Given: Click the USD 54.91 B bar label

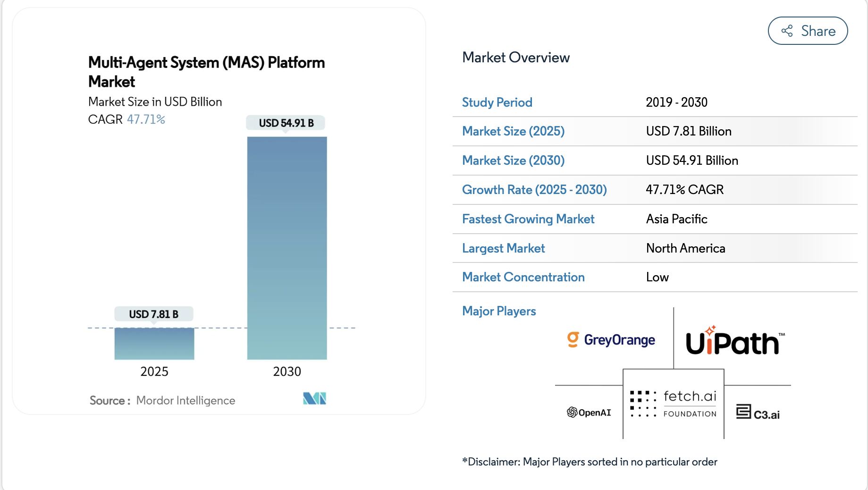Looking at the screenshot, I should (286, 123).
